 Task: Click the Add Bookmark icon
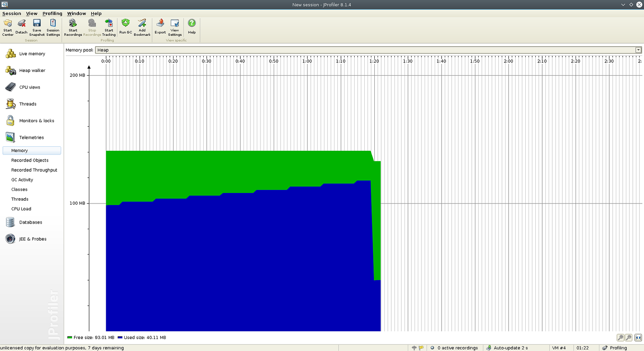pos(142,27)
